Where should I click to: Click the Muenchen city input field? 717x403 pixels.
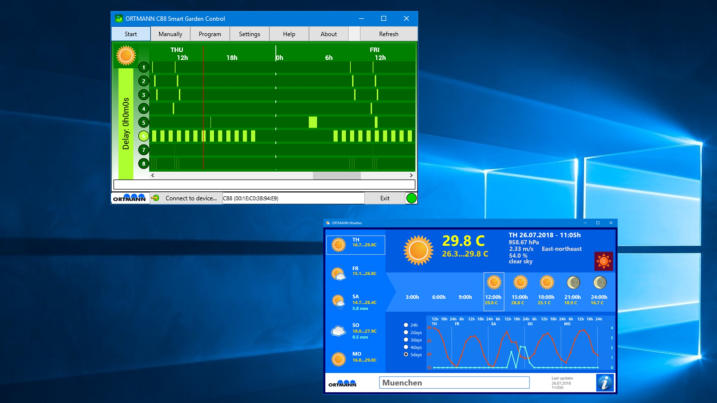[454, 382]
